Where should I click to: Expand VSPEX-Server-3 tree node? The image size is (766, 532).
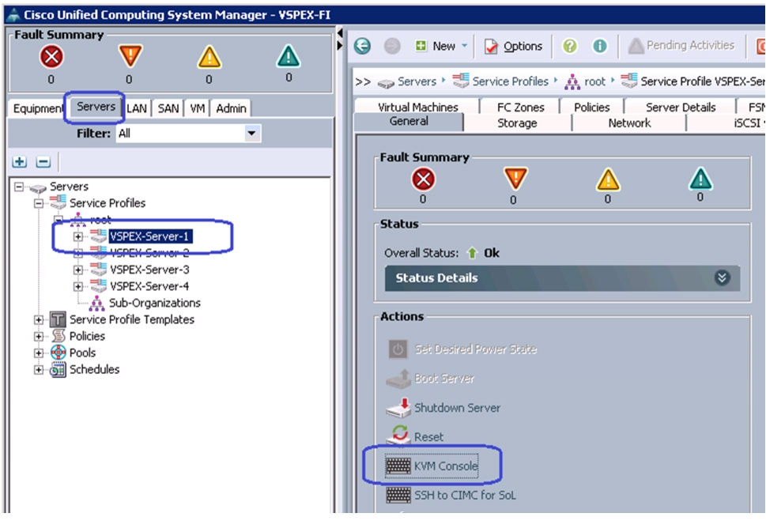77,270
